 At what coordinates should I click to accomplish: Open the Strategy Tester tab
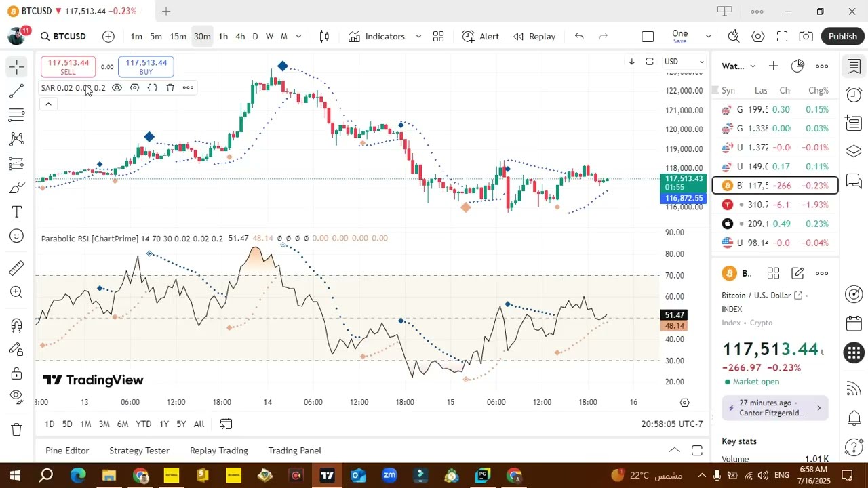coord(139,451)
